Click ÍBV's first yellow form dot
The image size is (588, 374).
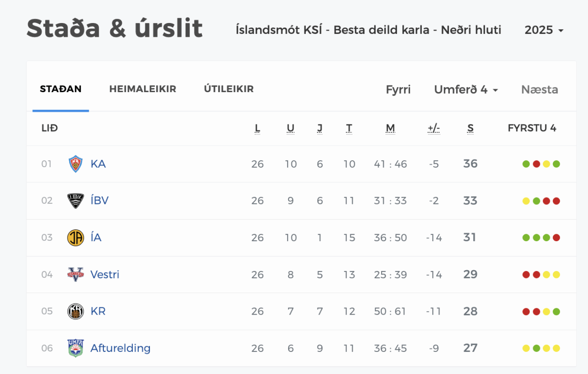pyautogui.click(x=526, y=201)
